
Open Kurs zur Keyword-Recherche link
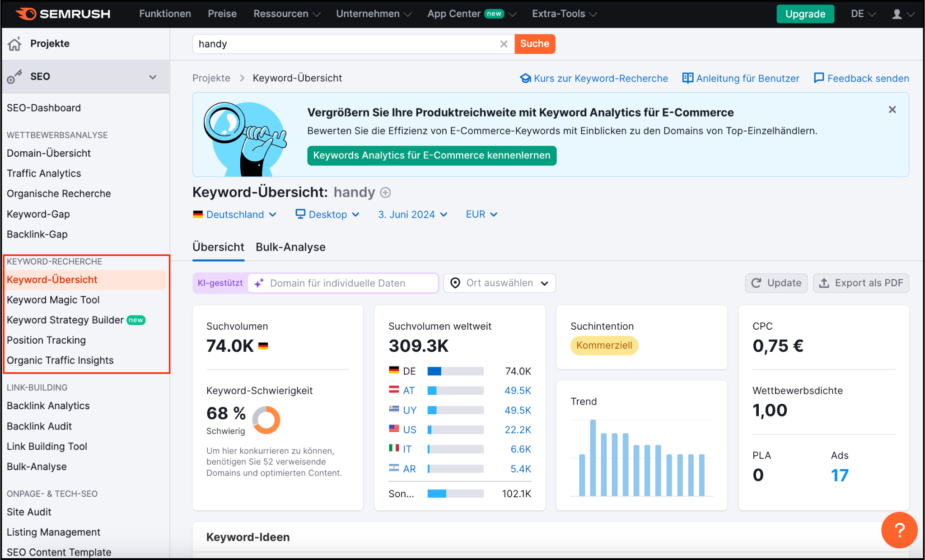pyautogui.click(x=594, y=79)
